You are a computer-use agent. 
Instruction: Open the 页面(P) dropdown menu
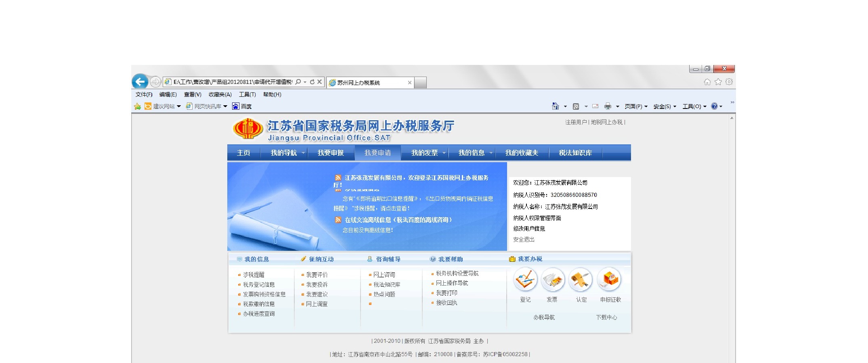click(x=636, y=106)
